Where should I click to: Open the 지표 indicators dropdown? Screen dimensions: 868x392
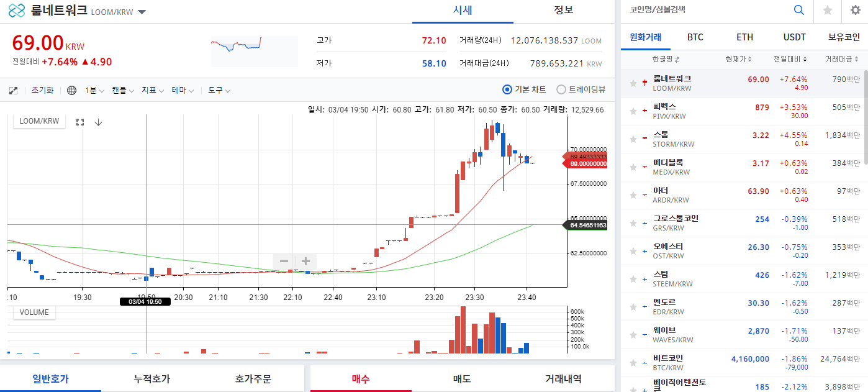pos(153,90)
